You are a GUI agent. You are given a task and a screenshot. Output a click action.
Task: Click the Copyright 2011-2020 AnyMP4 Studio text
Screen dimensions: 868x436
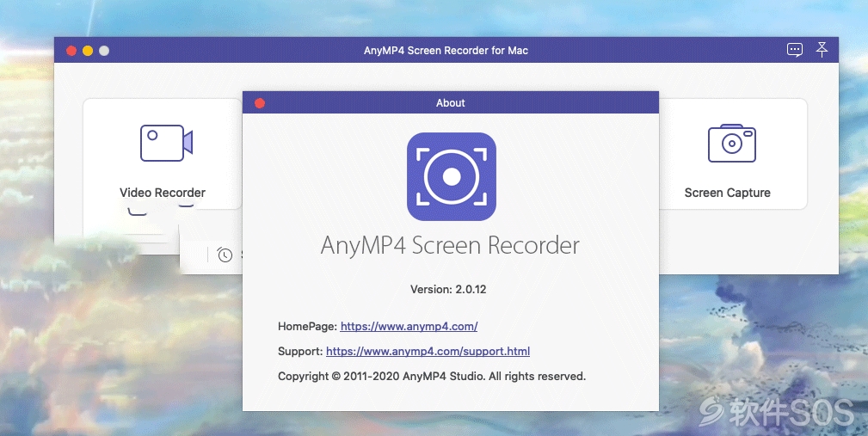tap(432, 377)
